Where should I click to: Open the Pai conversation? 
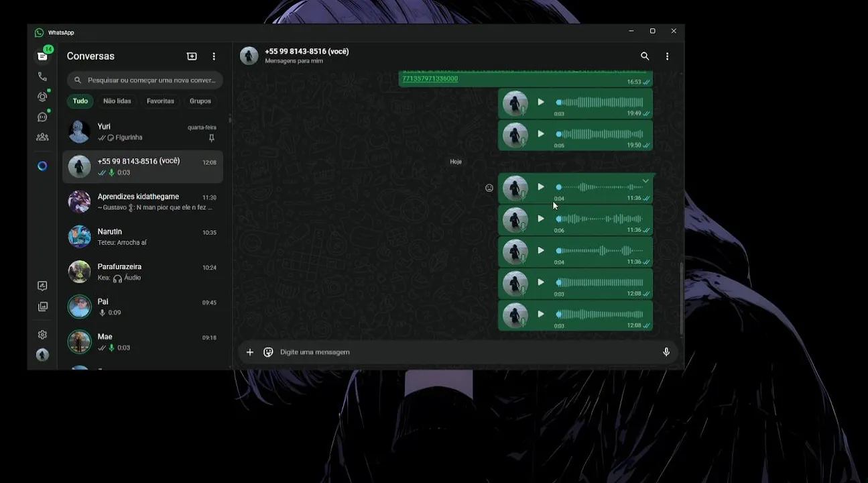pyautogui.click(x=143, y=307)
